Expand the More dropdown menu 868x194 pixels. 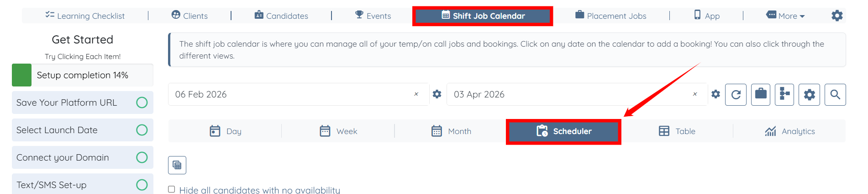coord(786,16)
